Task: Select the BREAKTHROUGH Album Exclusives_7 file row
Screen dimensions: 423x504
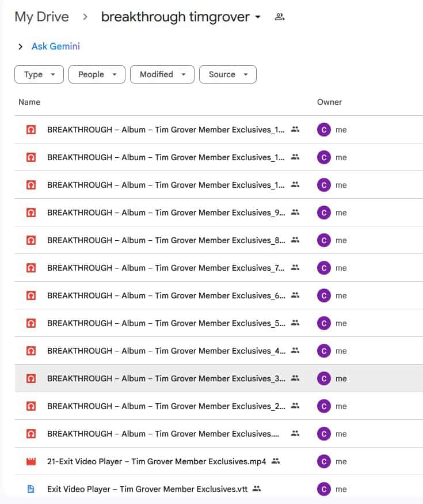Action: coord(166,268)
